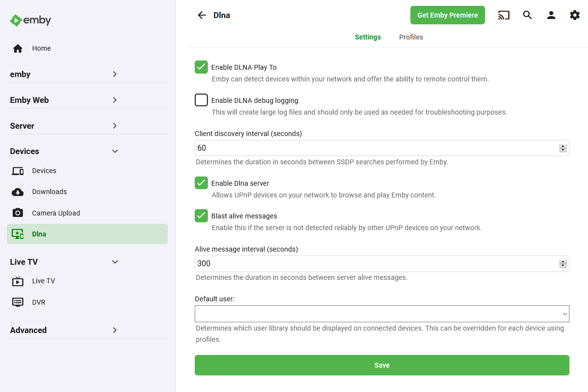Expand the Server sidebar section
Screen dimensions: 588x392
[87, 126]
